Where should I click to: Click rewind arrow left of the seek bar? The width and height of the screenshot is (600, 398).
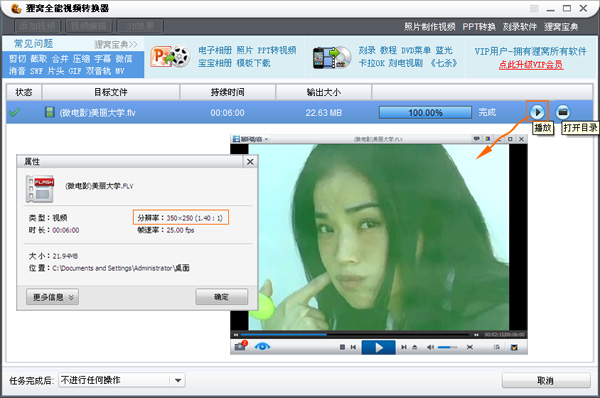pyautogui.click(x=236, y=334)
